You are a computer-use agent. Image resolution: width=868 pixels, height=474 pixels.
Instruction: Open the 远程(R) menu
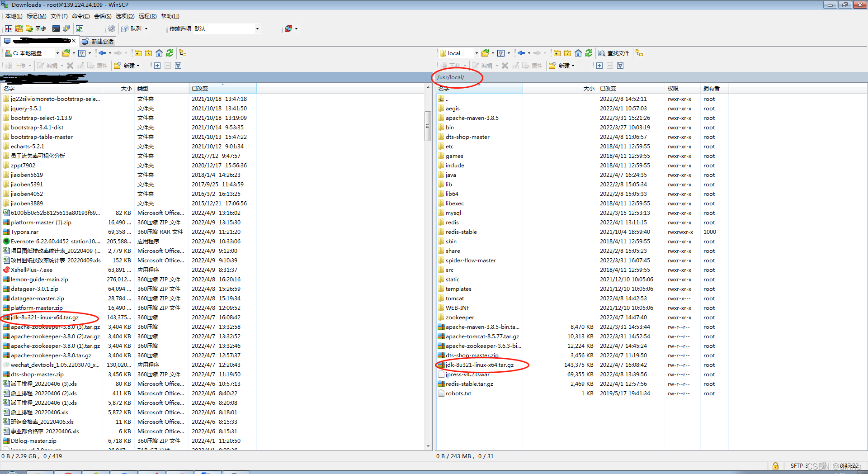(147, 16)
